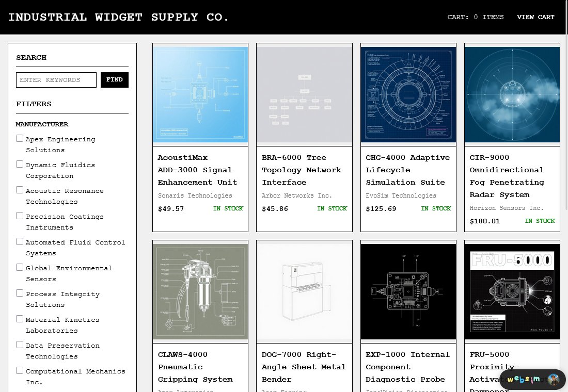This screenshot has height=392, width=568.
Task: Click the Industrial Widget Supply Co. logo
Action: pyautogui.click(x=119, y=17)
